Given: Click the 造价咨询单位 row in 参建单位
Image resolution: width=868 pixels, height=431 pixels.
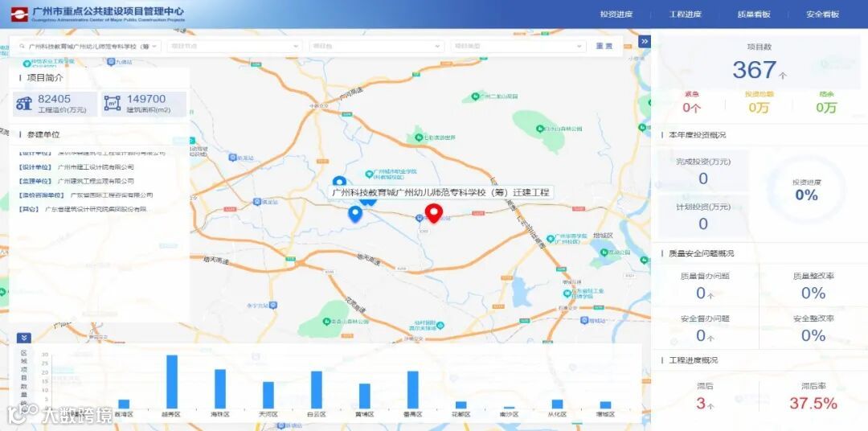Looking at the screenshot, I should click(86, 195).
